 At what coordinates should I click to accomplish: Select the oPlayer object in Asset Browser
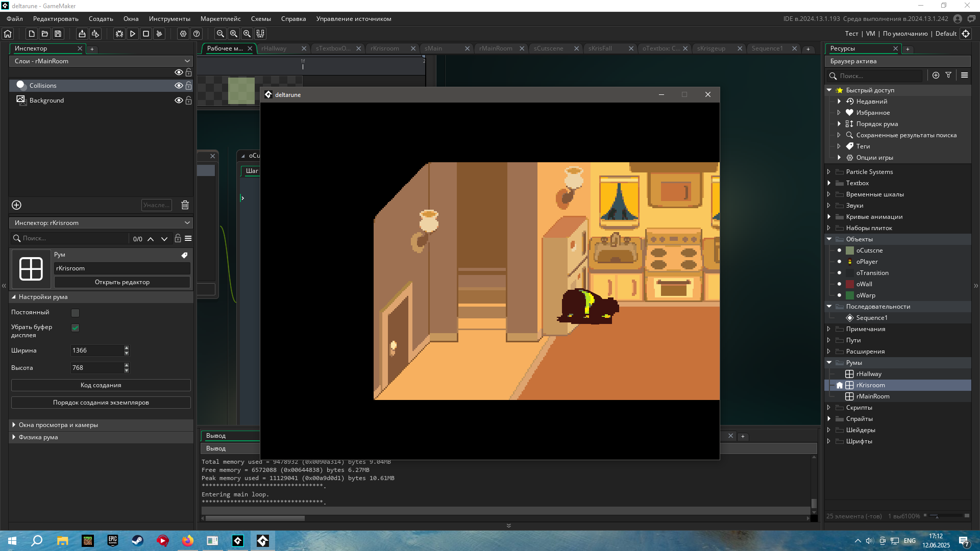(867, 262)
